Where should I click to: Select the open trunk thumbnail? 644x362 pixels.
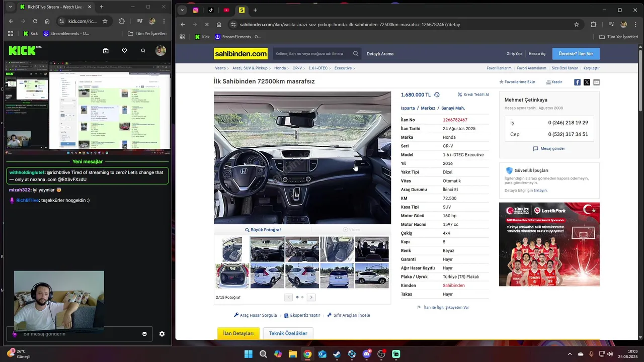point(232,276)
